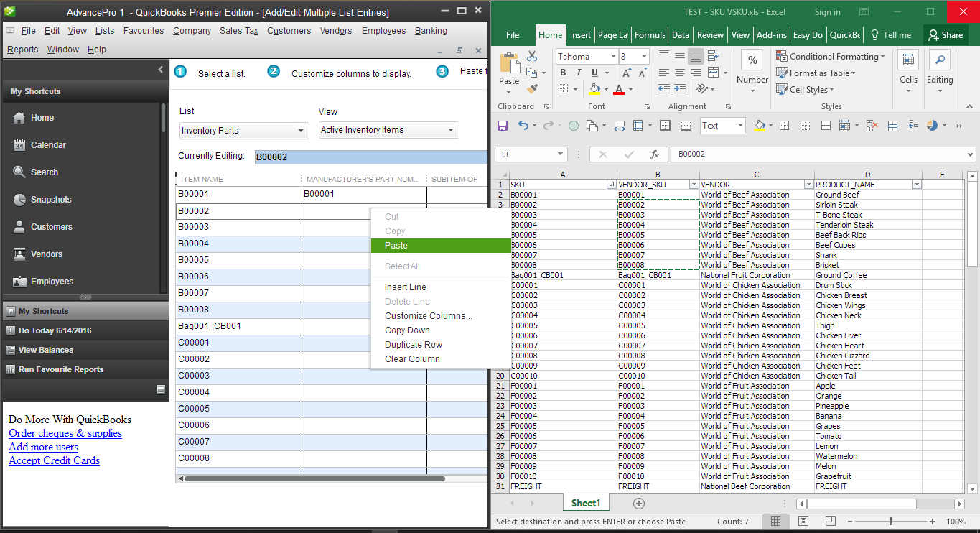Image resolution: width=980 pixels, height=533 pixels.
Task: Click the Undo arrow in Excel
Action: (x=523, y=126)
